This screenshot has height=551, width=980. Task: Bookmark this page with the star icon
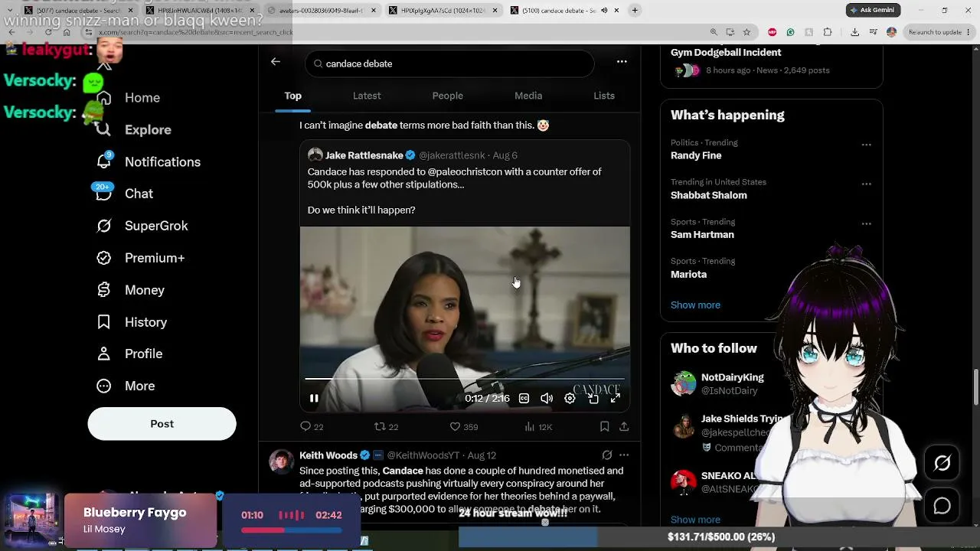[x=746, y=32]
